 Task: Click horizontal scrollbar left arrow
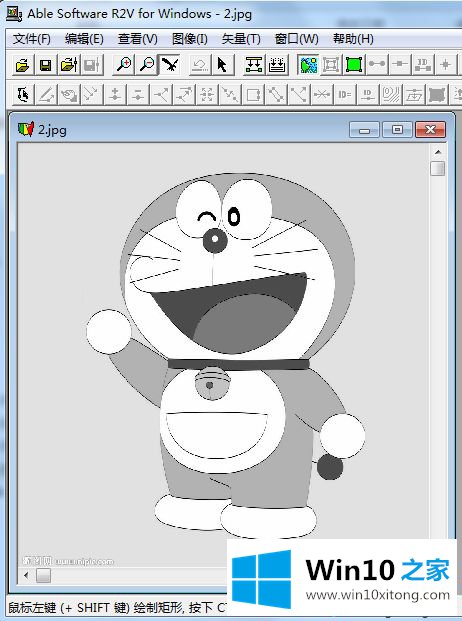tap(26, 575)
